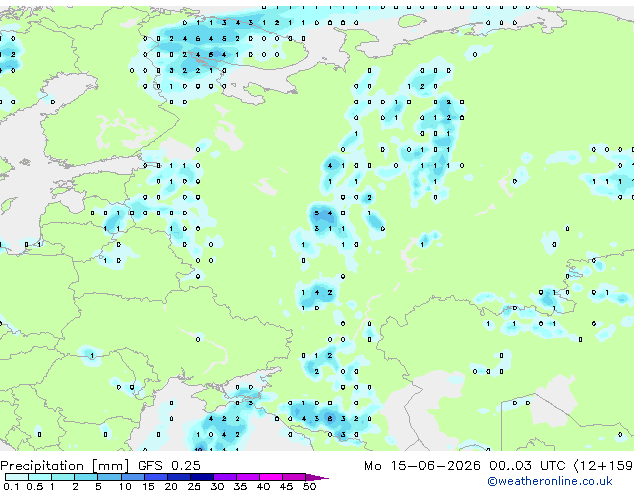Click the legend label "25"
Viewport: 634px width, 490px height.
point(194,486)
